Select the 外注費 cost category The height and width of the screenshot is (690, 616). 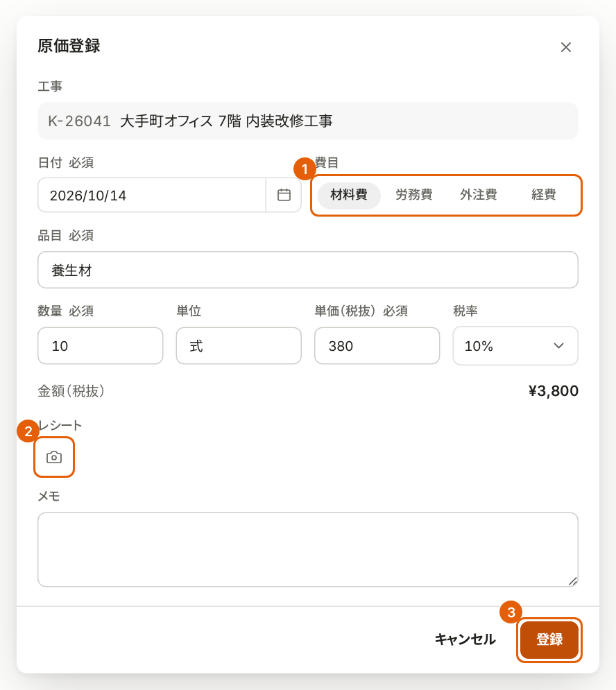pos(479,195)
